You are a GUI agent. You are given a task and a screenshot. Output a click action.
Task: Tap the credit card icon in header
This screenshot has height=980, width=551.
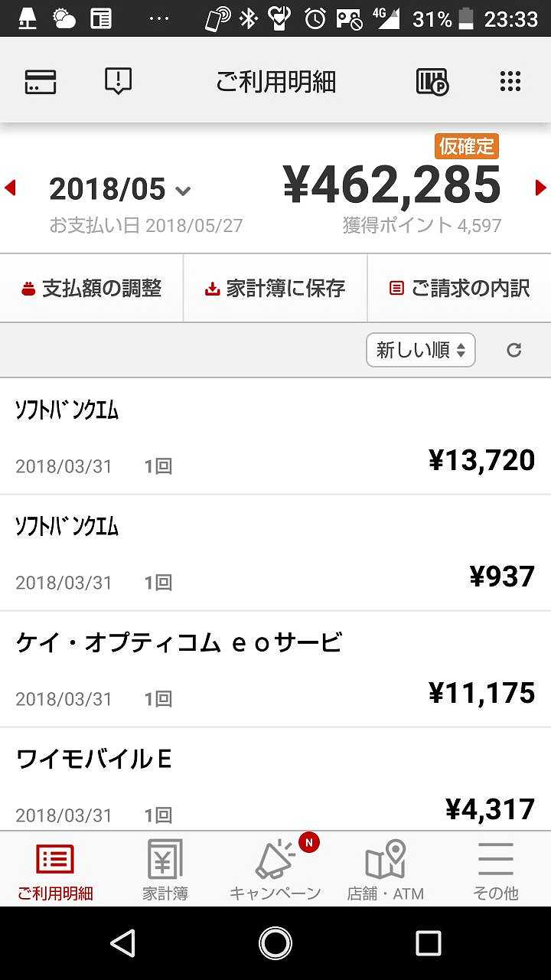point(41,81)
